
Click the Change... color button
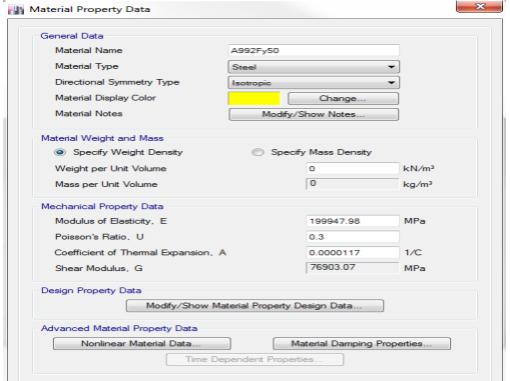343,99
